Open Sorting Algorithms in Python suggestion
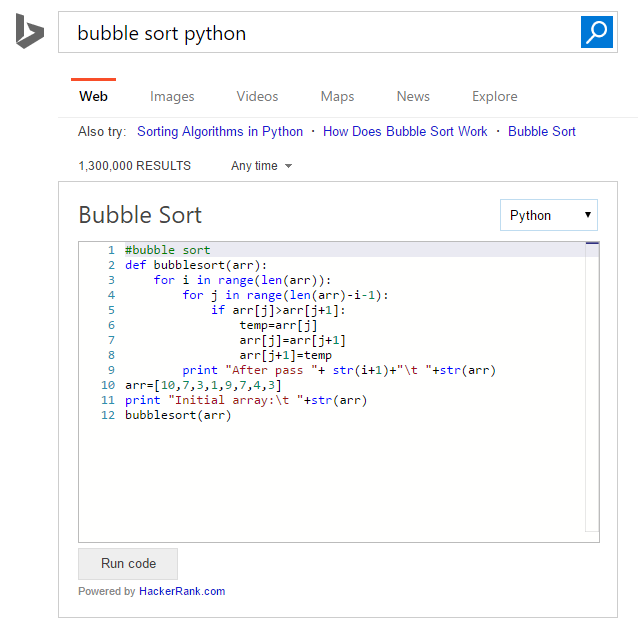This screenshot has height=638, width=638. click(220, 132)
